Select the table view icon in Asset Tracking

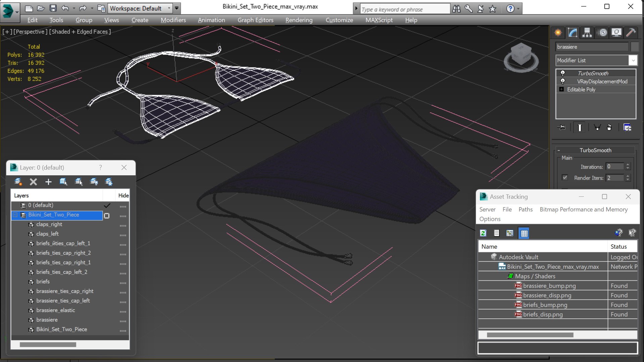[524, 233]
